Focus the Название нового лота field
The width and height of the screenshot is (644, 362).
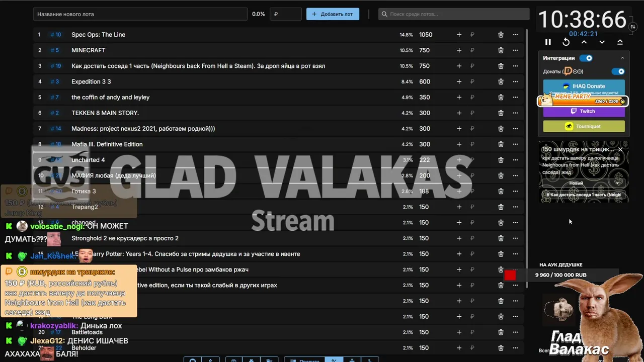point(140,14)
